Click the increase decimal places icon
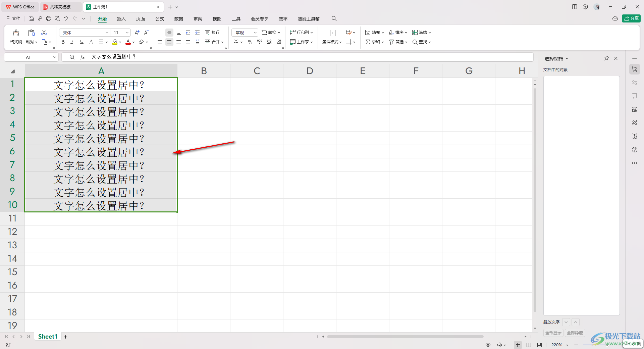Viewport: 644px width, 349px height. [x=269, y=42]
